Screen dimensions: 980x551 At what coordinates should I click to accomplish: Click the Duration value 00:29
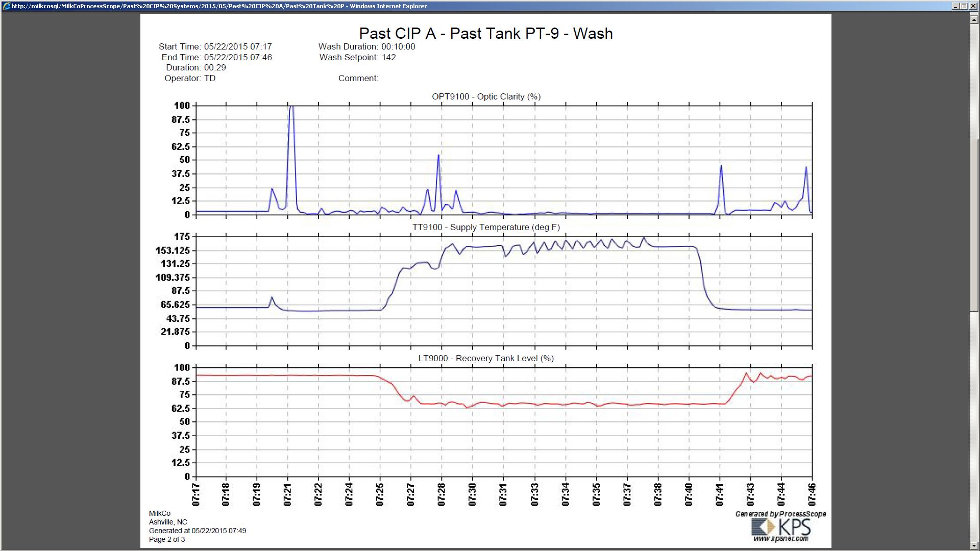pos(215,67)
